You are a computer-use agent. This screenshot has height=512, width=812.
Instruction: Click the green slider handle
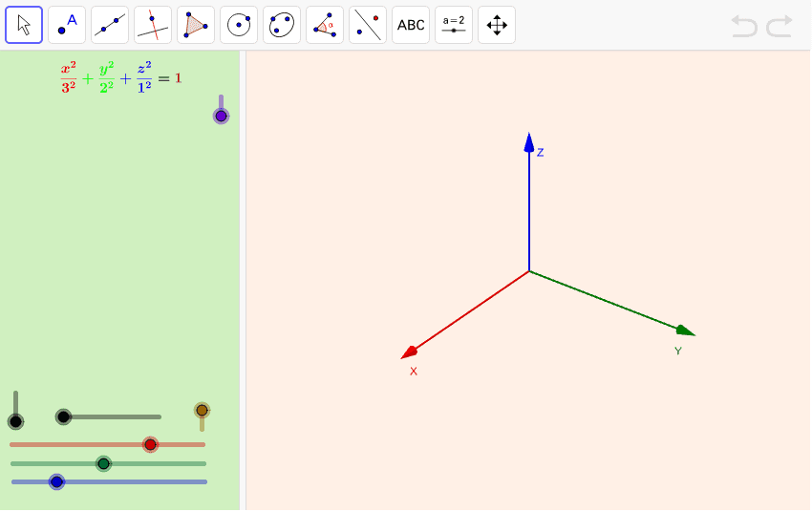coord(103,463)
